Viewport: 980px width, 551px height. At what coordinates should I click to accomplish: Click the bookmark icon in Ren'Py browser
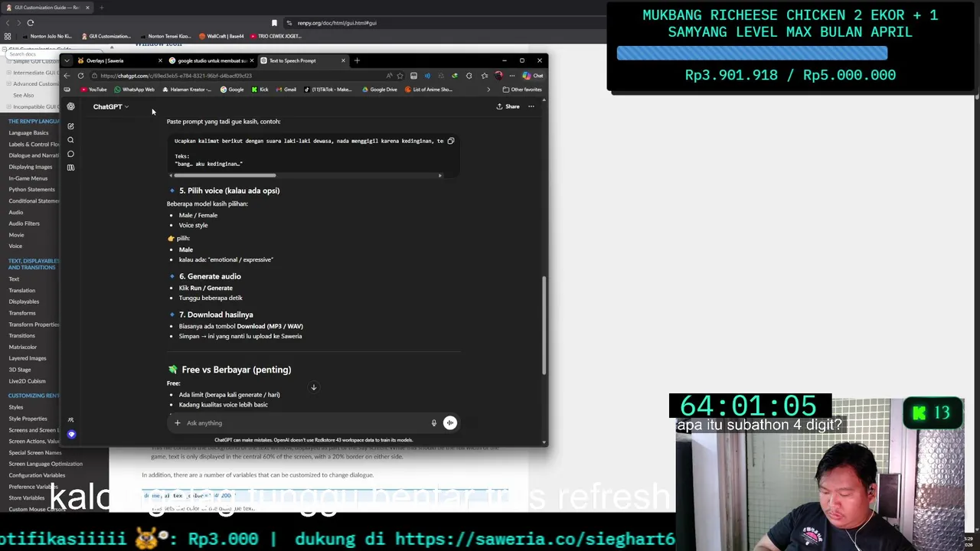coord(274,23)
